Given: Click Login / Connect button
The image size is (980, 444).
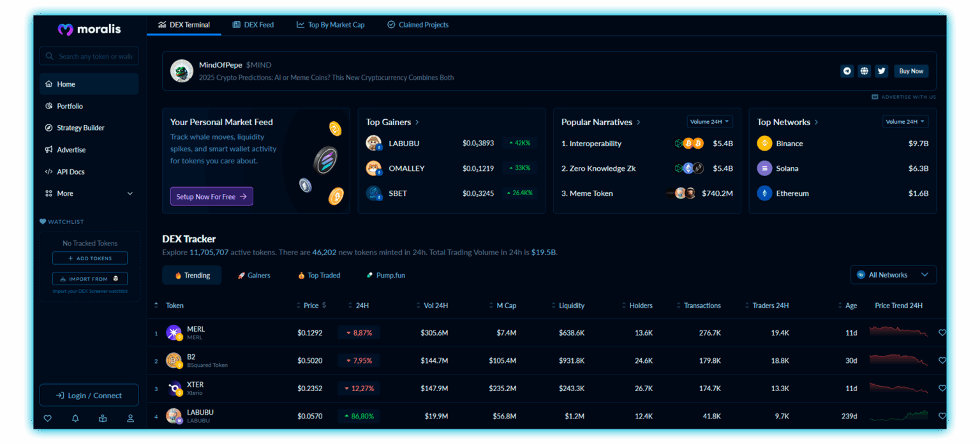Looking at the screenshot, I should click(89, 395).
